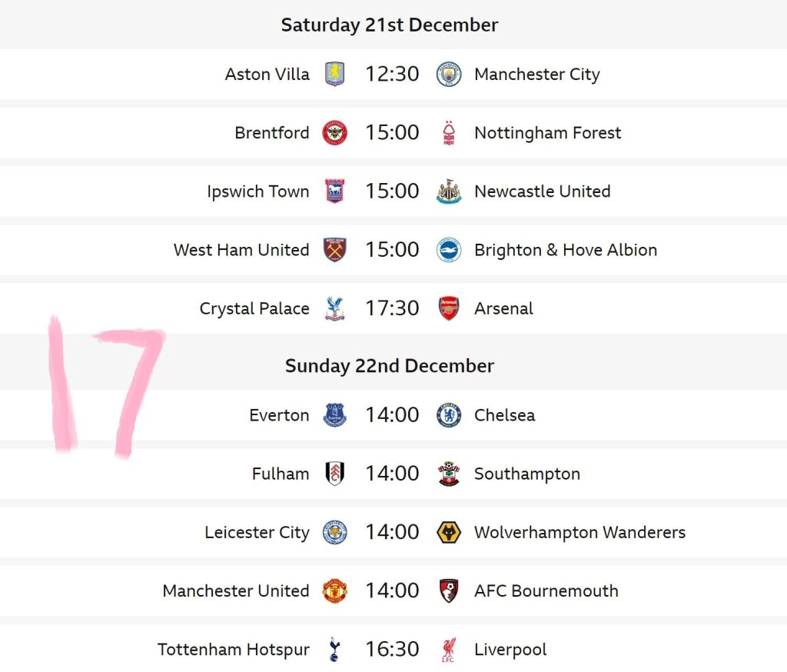Click the Liverpool club crest
This screenshot has height=672, width=787.
click(x=449, y=650)
